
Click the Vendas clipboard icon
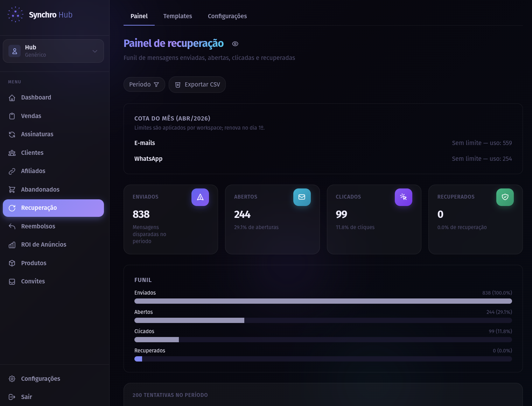point(12,116)
